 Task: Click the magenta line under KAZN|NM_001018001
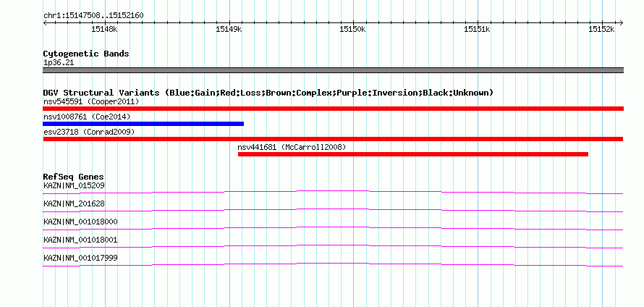(x=333, y=246)
